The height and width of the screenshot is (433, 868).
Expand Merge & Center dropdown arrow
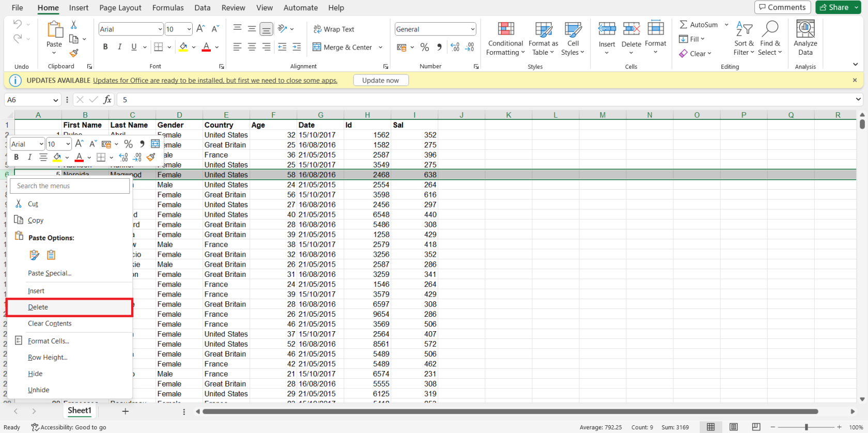point(381,47)
